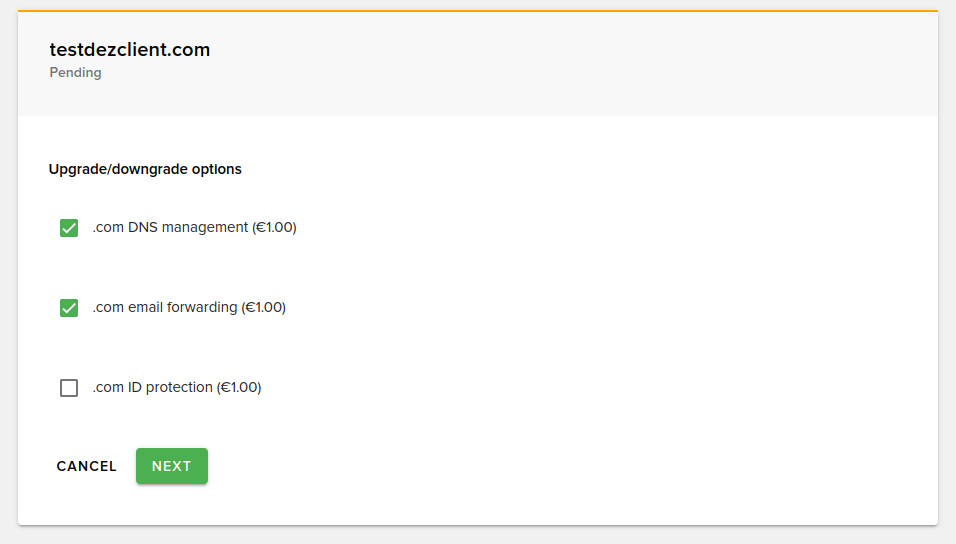Click the green checkmark next to email forwarding
956x544 pixels.
click(x=69, y=308)
